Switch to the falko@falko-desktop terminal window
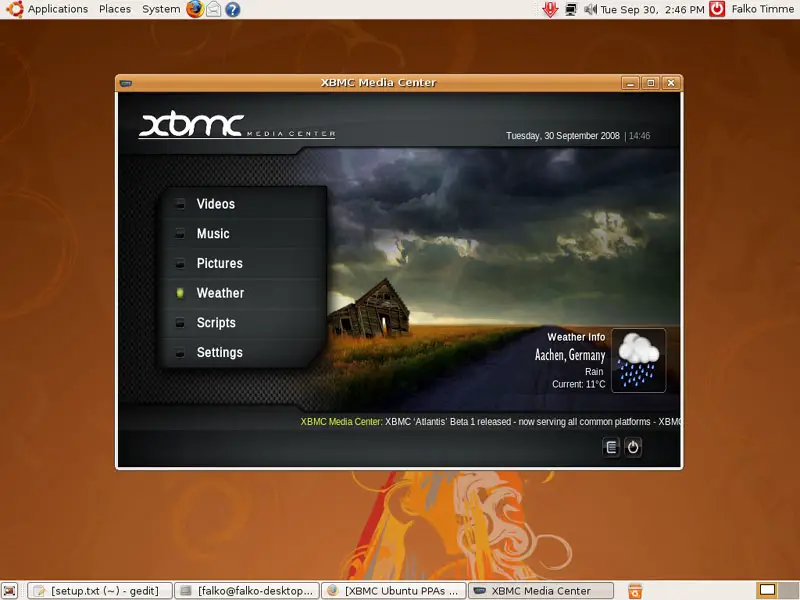The image size is (800, 600). click(247, 591)
